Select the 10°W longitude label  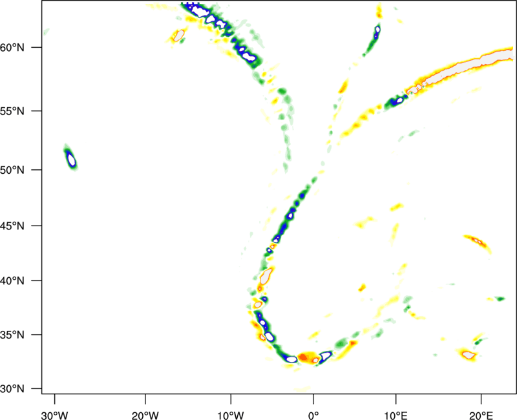click(x=231, y=415)
